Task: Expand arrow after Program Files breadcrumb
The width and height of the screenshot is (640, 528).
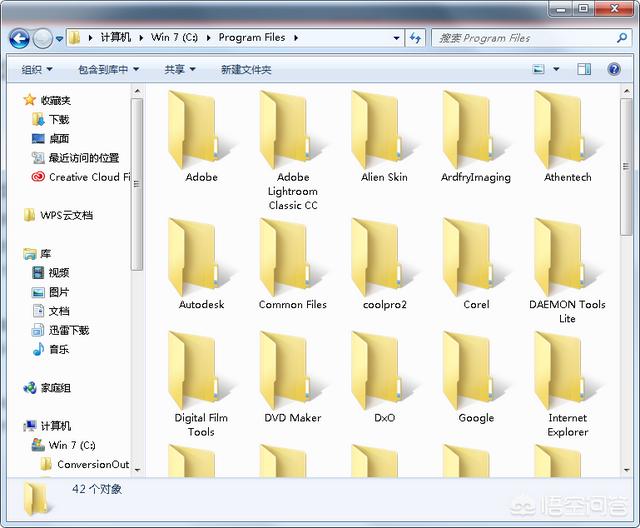Action: 296,38
